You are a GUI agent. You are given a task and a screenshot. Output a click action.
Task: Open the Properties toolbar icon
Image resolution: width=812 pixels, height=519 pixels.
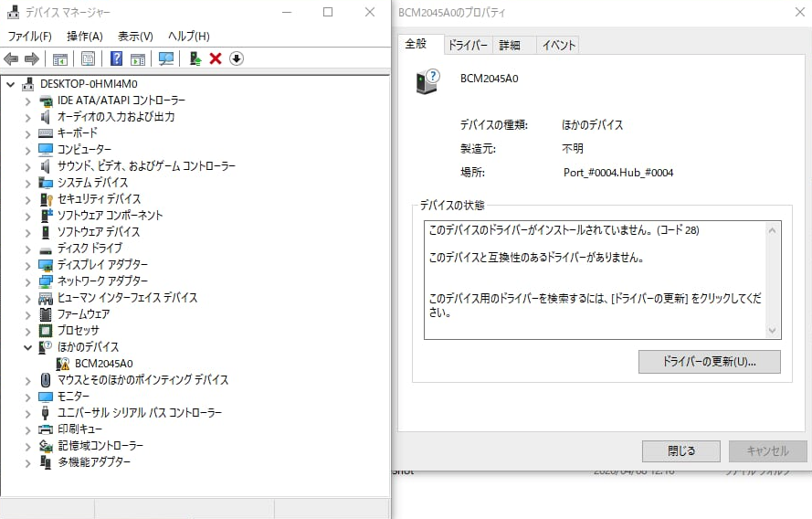[88, 59]
